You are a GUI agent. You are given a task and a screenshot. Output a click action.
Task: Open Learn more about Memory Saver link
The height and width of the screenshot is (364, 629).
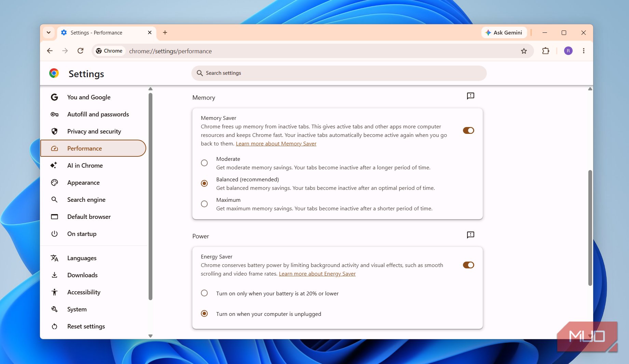coord(276,144)
